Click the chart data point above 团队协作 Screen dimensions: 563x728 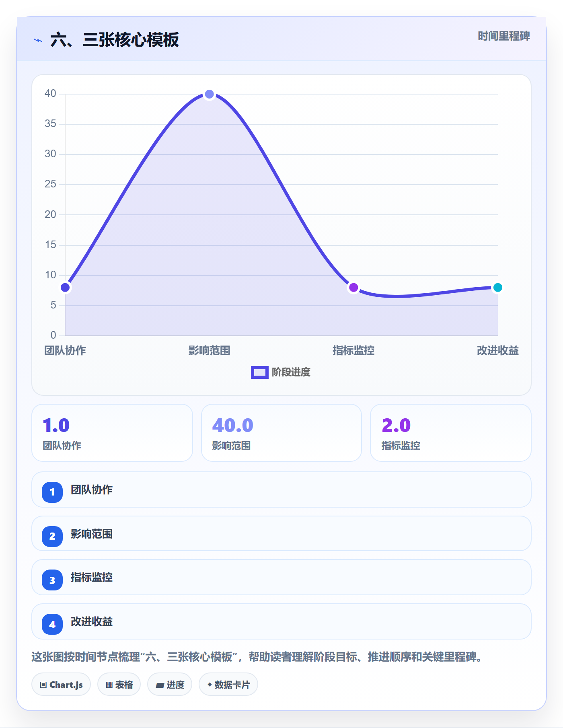(x=65, y=288)
